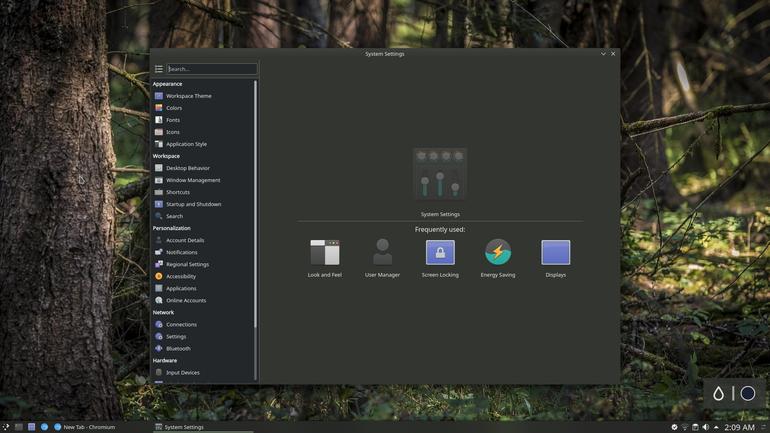The width and height of the screenshot is (770, 433).
Task: Click the volume icon in the system tray
Action: tap(706, 427)
